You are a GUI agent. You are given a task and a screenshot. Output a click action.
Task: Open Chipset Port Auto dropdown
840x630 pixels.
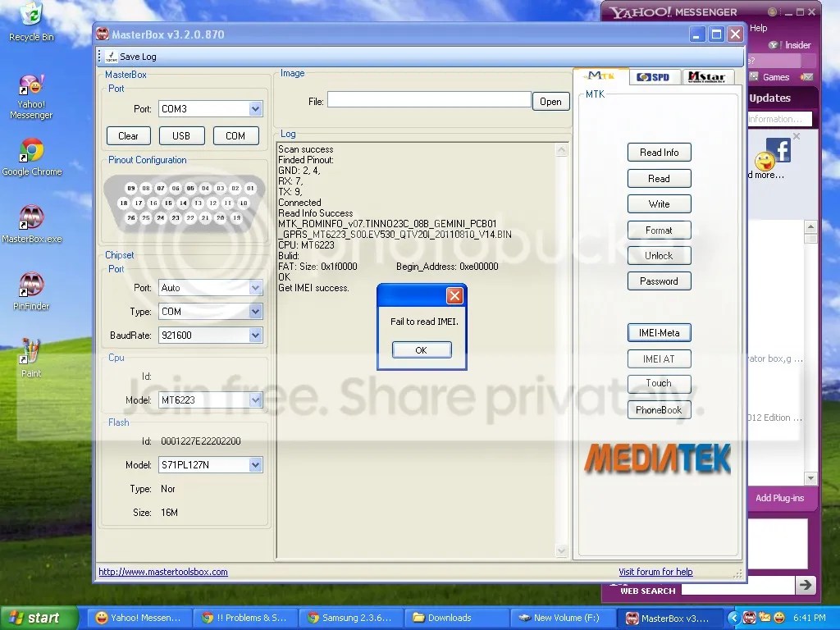coord(256,288)
